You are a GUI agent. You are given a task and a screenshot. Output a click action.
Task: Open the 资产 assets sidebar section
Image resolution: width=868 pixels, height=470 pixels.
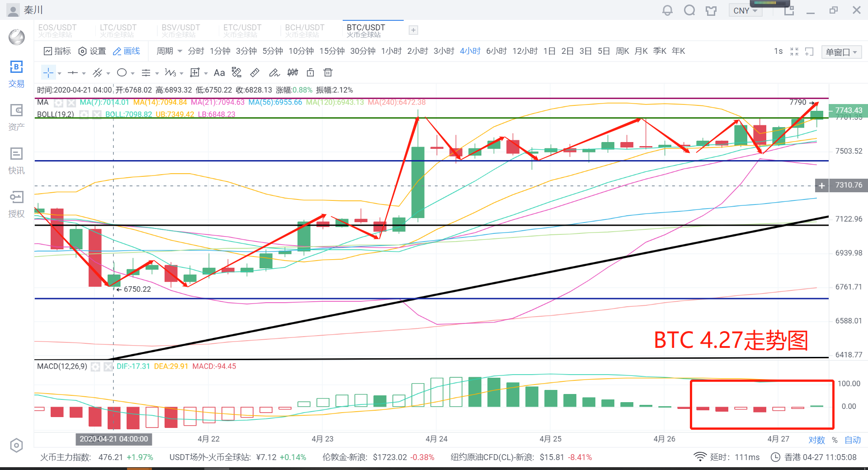(x=16, y=117)
